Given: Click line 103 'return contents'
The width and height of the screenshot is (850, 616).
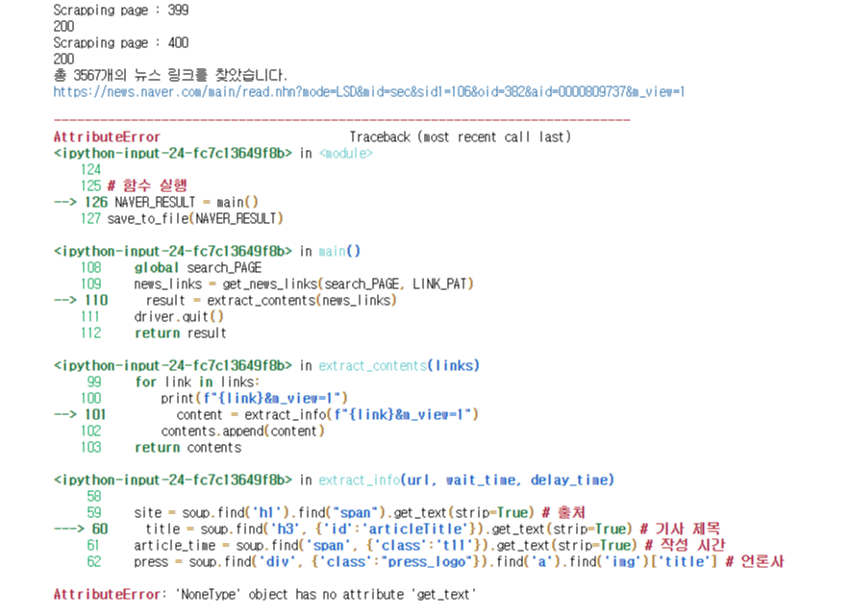Looking at the screenshot, I should (188, 448).
